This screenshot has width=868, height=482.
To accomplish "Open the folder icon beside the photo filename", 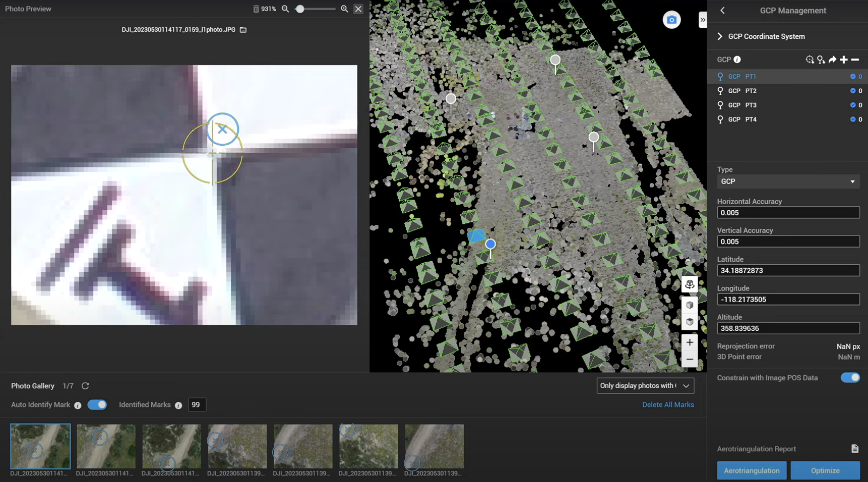I will tap(243, 30).
